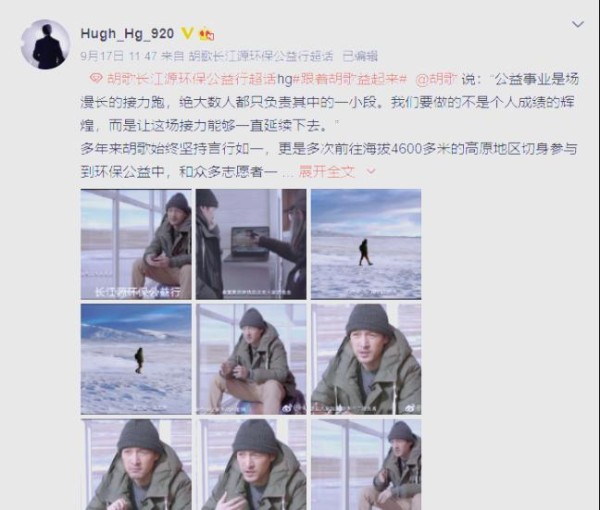Open the photo of people pointing at the laptop

pyautogui.click(x=251, y=244)
